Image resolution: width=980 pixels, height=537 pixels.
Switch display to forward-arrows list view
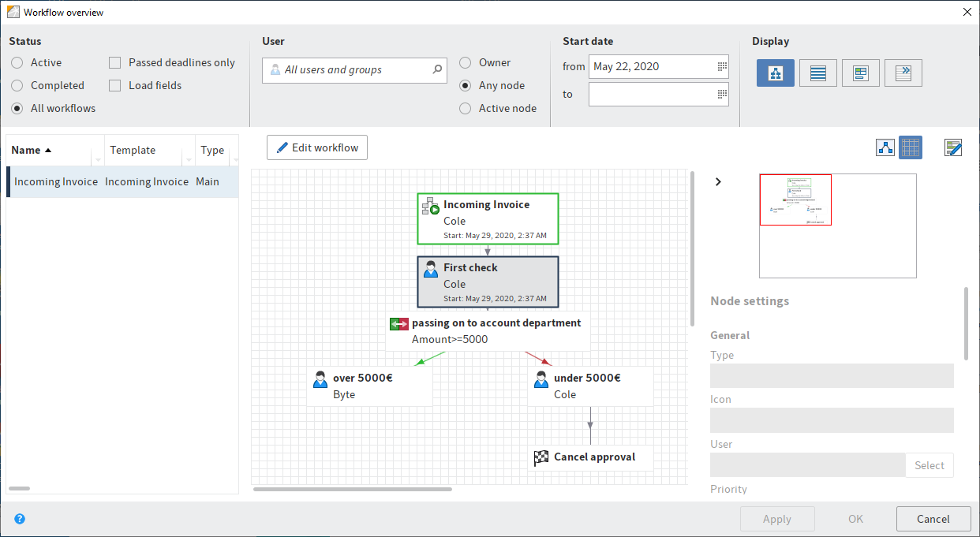click(903, 73)
